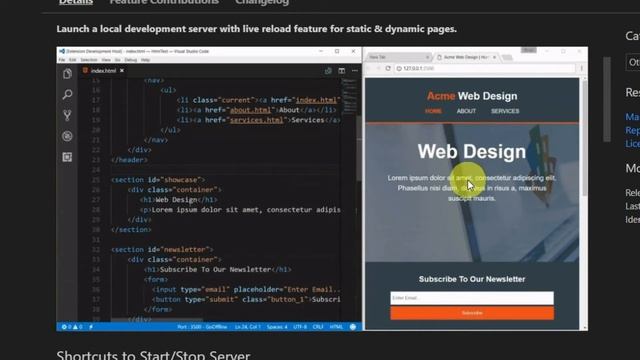The image size is (640, 360).
Task: Click the VS Code editor horizontal scrollbar
Action: point(157,320)
